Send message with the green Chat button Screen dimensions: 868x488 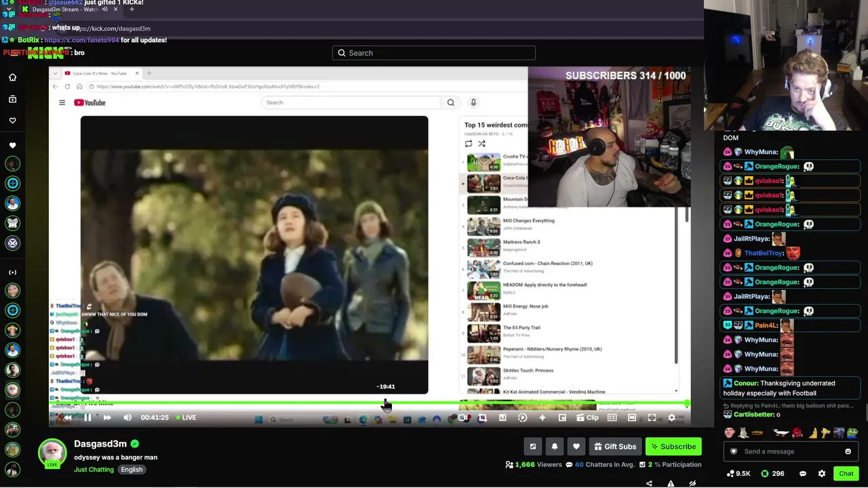pos(846,474)
